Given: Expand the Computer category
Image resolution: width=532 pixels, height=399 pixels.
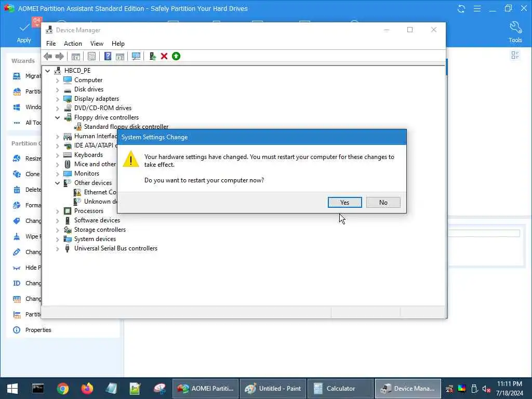Looking at the screenshot, I should (57, 81).
